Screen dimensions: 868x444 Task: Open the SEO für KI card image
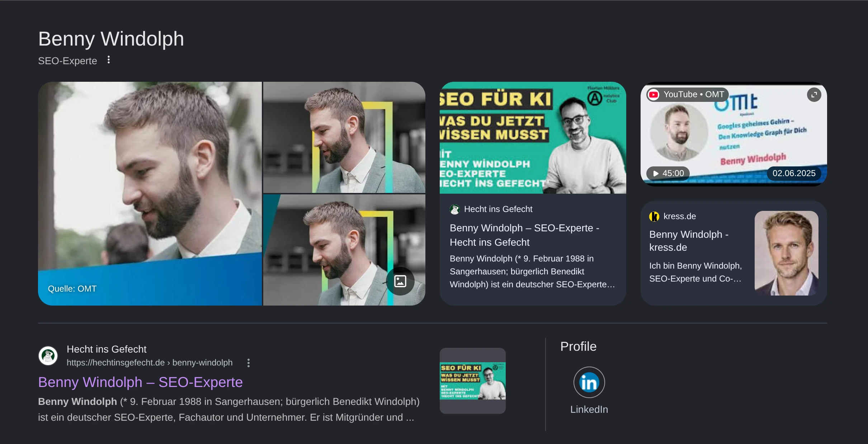click(x=533, y=138)
